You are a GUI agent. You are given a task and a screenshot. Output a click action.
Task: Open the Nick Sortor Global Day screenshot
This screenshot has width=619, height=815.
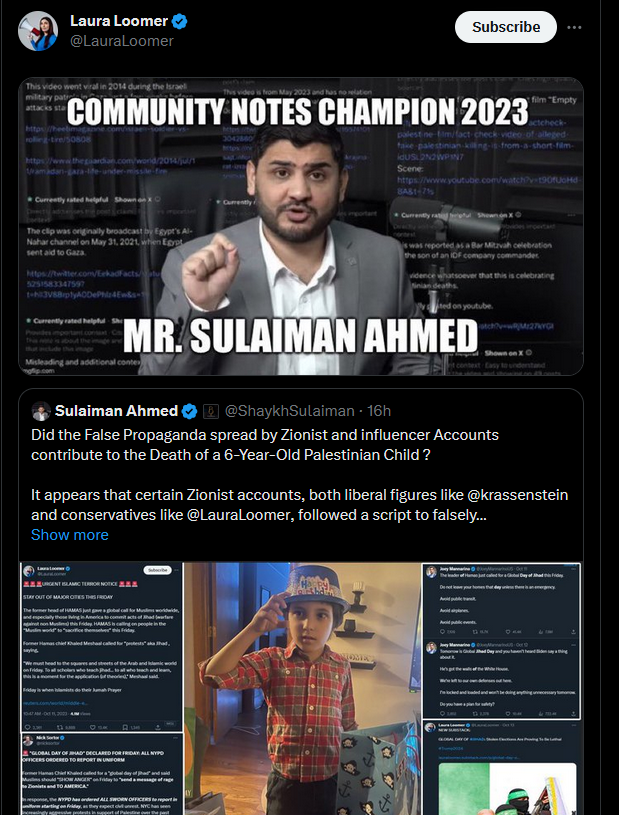(x=101, y=774)
